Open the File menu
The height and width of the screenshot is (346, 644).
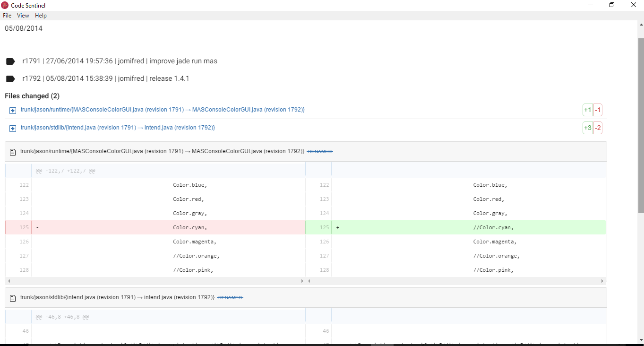click(7, 16)
